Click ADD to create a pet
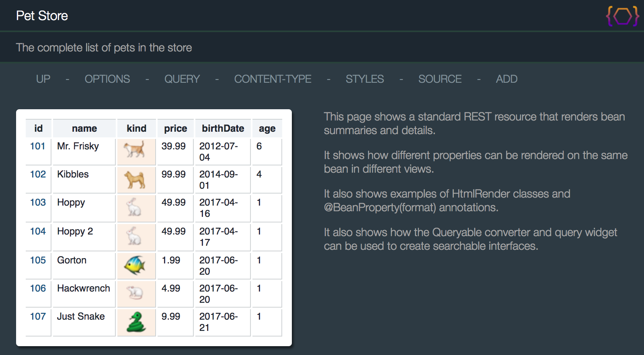This screenshot has width=644, height=355. coord(507,79)
